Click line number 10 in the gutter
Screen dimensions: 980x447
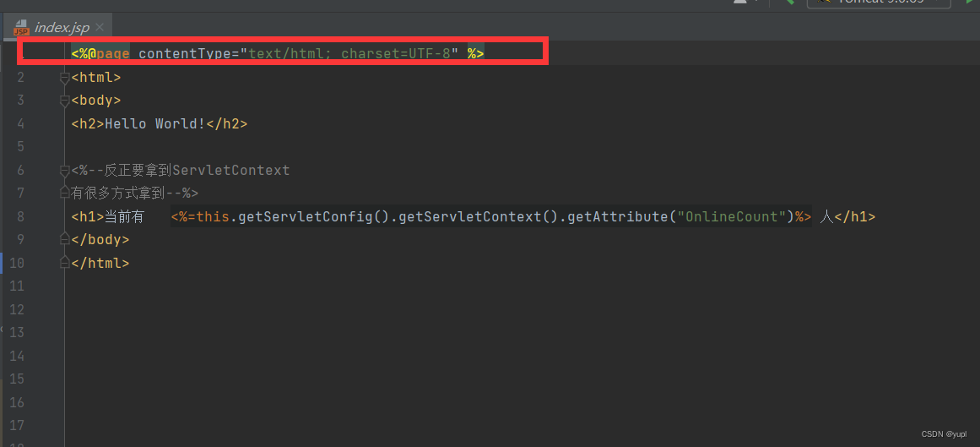point(17,263)
